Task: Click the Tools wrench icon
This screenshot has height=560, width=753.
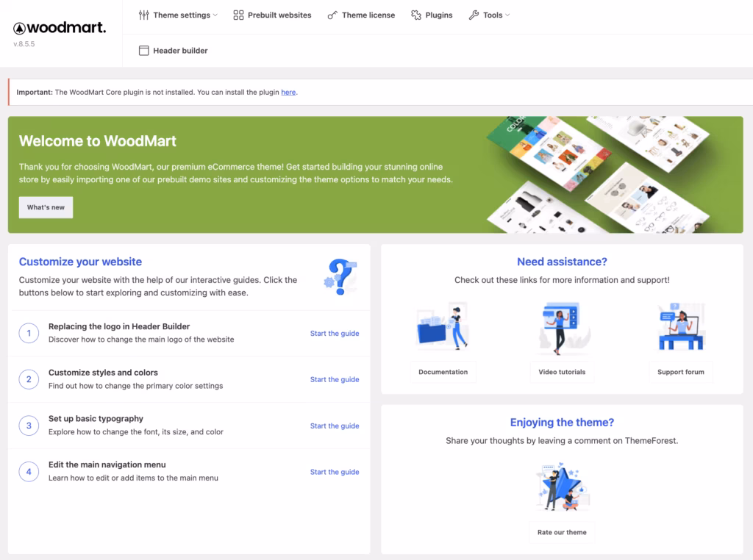Action: (x=474, y=15)
